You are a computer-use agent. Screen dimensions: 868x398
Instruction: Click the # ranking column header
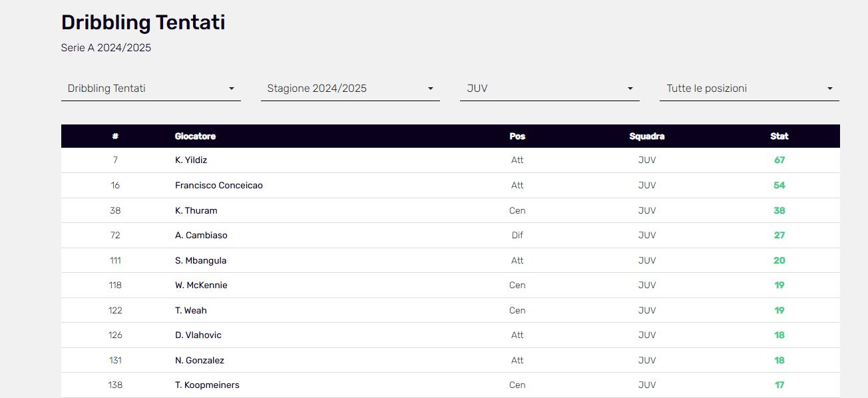coord(115,136)
